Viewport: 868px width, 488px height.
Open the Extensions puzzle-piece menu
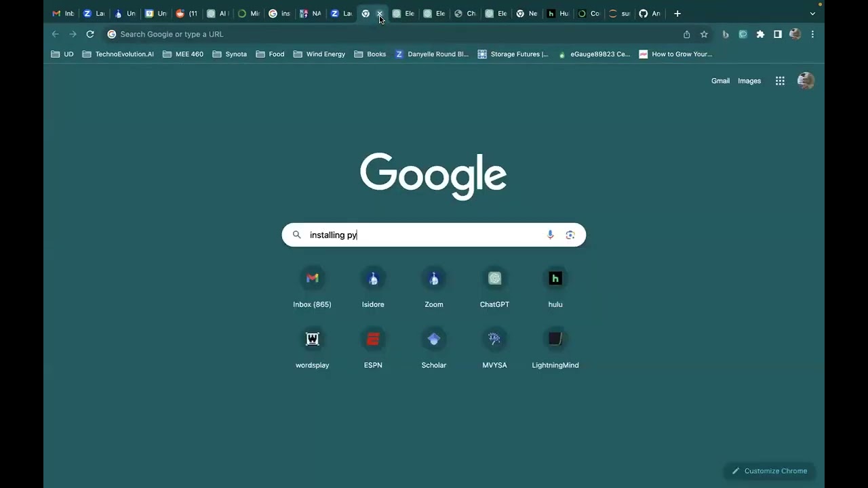click(x=760, y=34)
